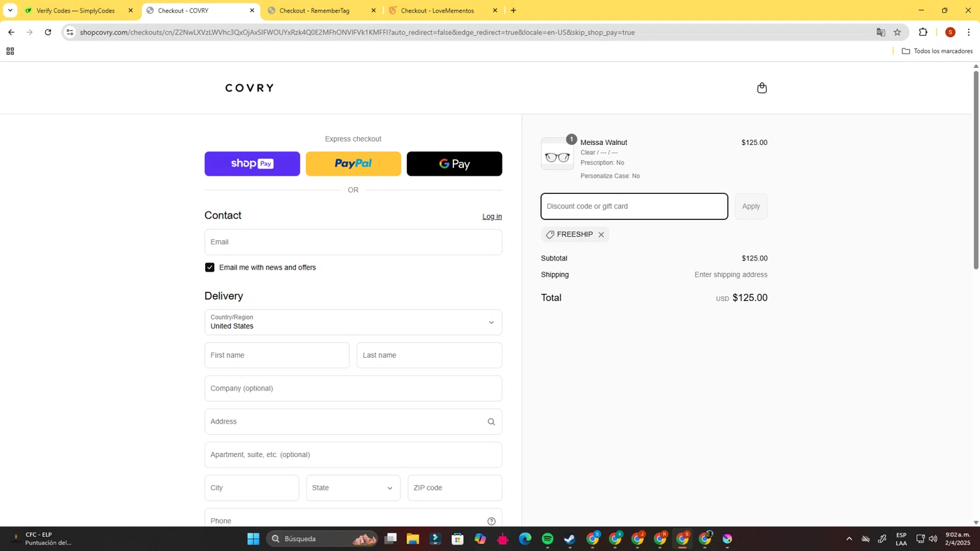Viewport: 980px width, 551px height.
Task: Focus the Apartment, suite, etc. field
Action: click(353, 455)
